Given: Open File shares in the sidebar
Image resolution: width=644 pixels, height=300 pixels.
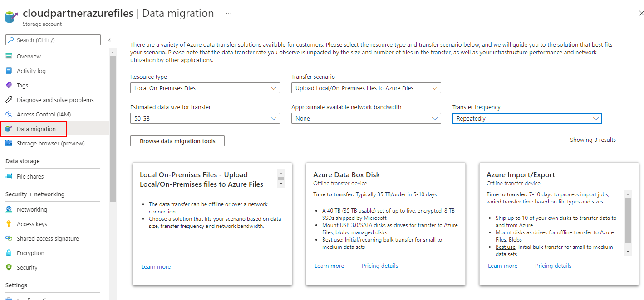Looking at the screenshot, I should [x=30, y=176].
